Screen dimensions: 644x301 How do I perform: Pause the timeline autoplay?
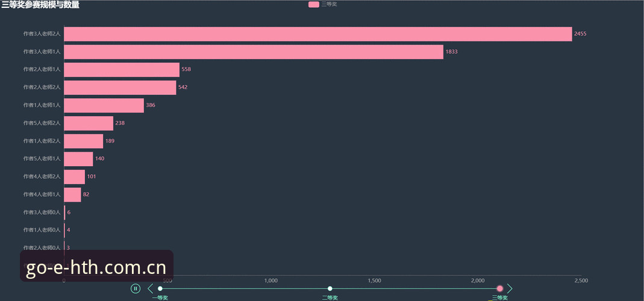pyautogui.click(x=136, y=289)
